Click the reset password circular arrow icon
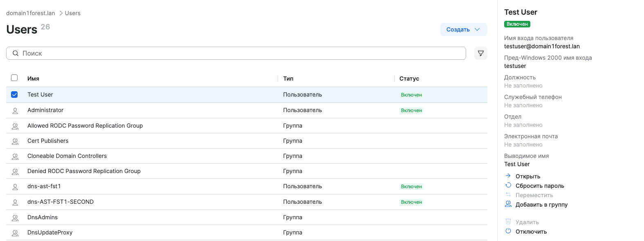 point(508,185)
